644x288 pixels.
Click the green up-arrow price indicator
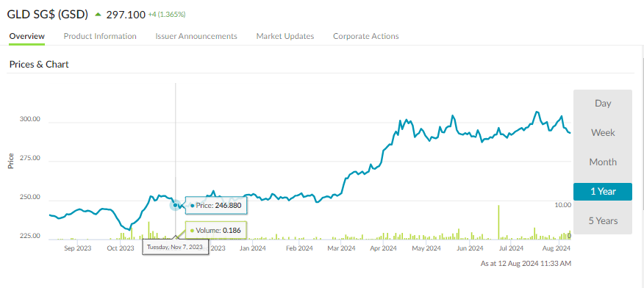[x=98, y=15]
